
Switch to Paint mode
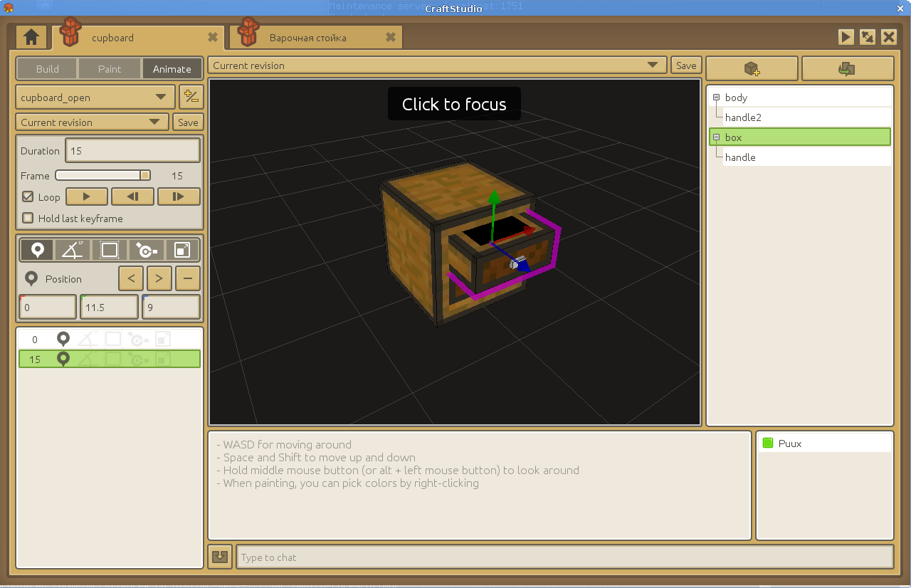tap(110, 69)
